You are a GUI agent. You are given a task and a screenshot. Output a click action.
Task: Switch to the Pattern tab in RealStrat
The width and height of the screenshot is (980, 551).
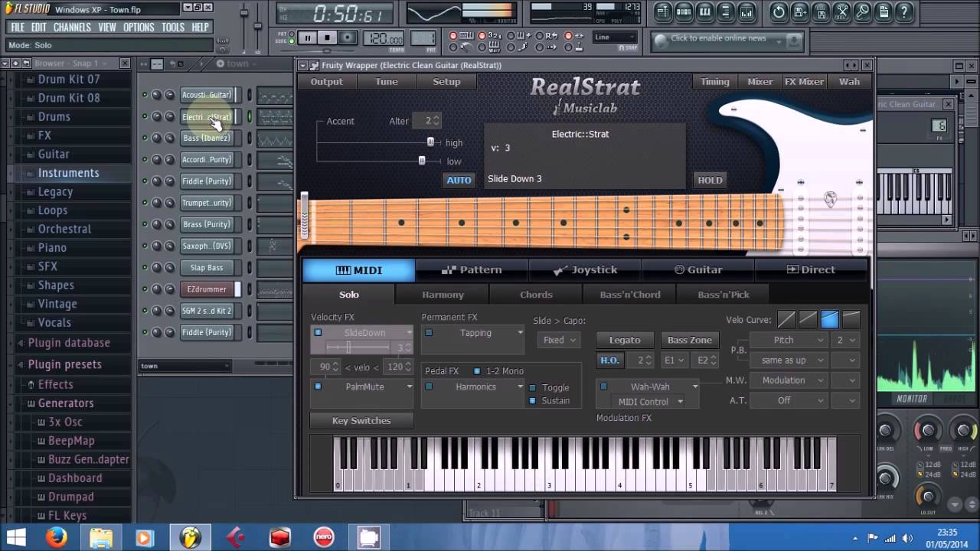point(472,269)
